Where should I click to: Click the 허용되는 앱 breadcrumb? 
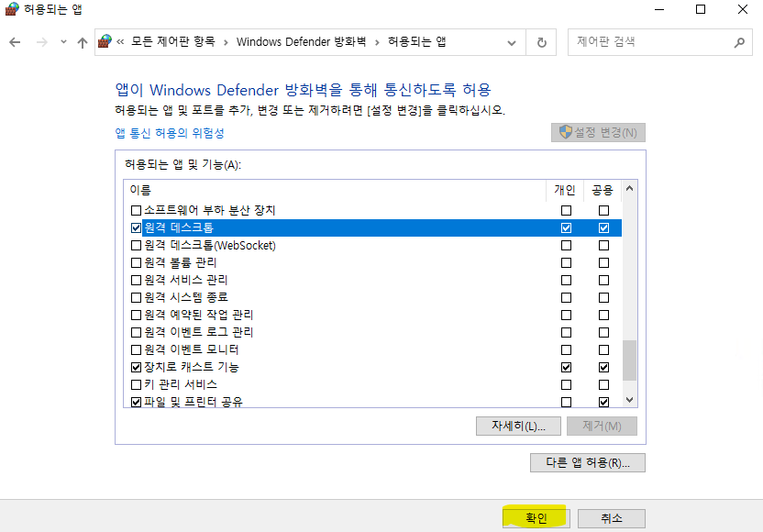click(x=416, y=42)
